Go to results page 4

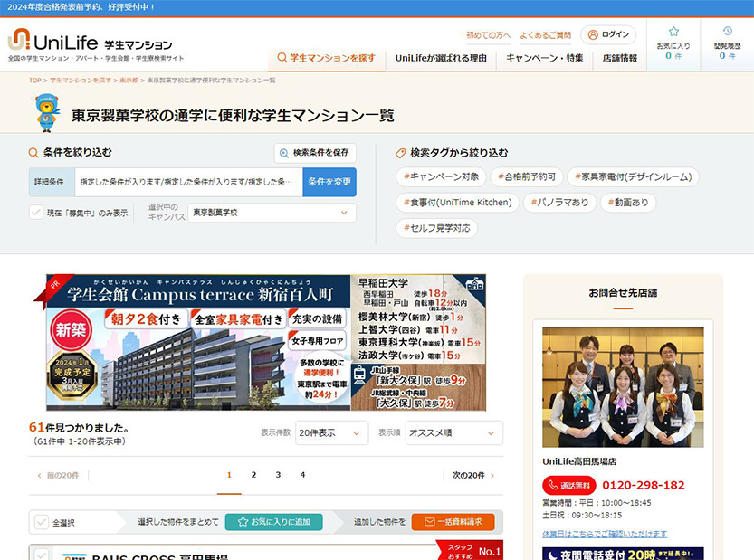pos(302,475)
